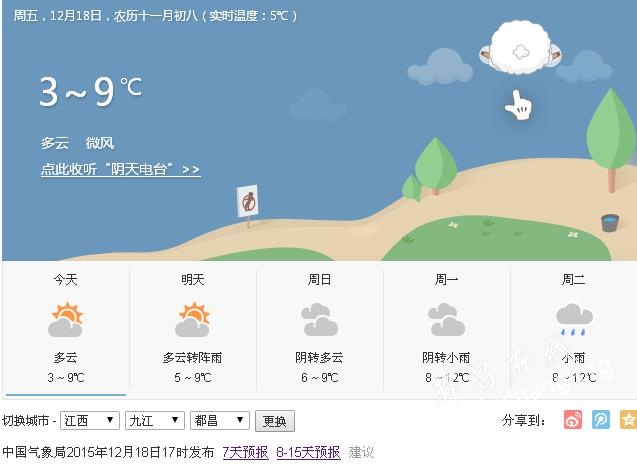The width and height of the screenshot is (637, 465).
Task: Click Sunday's overcast cloud icon
Action: click(319, 319)
